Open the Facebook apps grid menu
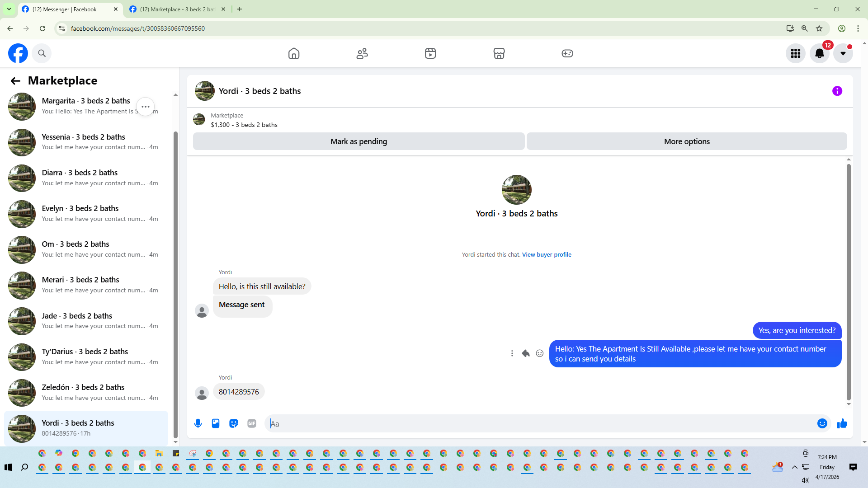Screen dimensions: 868x488 (795, 53)
